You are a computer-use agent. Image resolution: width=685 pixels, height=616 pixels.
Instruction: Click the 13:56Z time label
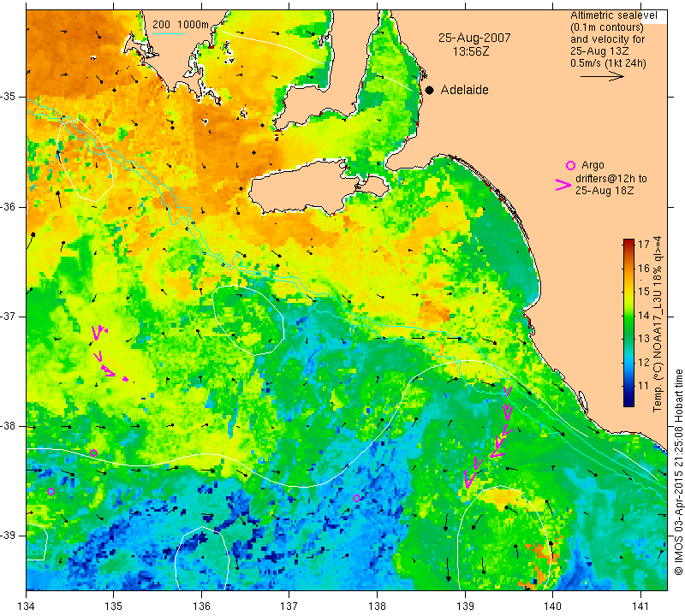[x=471, y=51]
